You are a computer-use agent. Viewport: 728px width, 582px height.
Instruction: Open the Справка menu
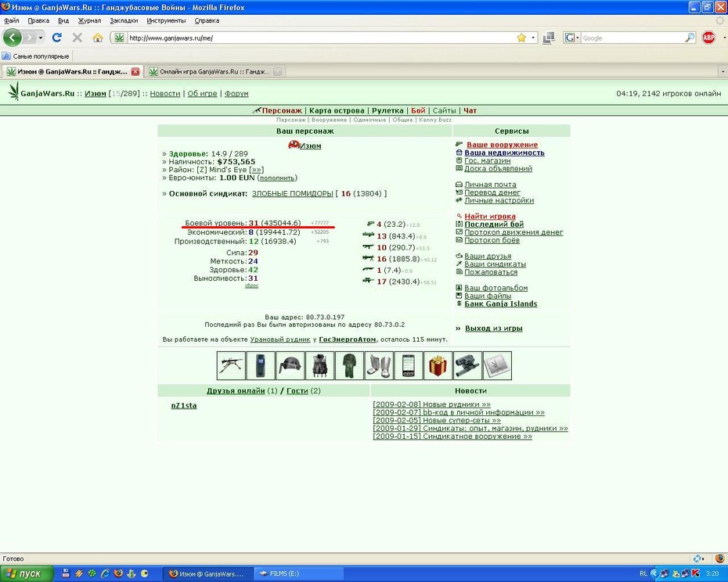pos(207,20)
